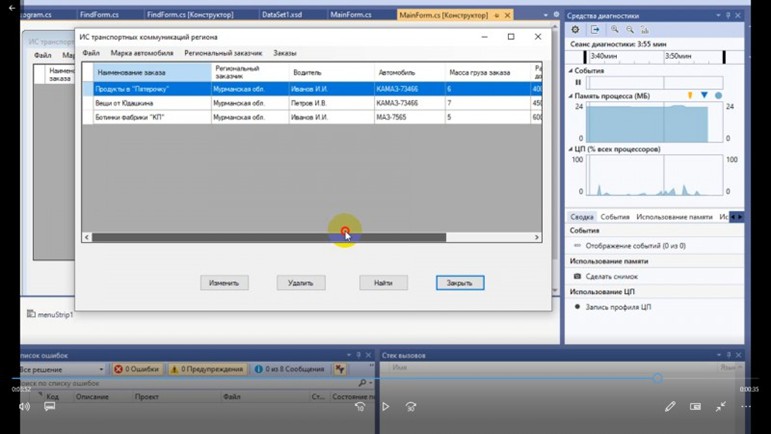Click the Найти button
This screenshot has width=771, height=434.
pos(384,283)
